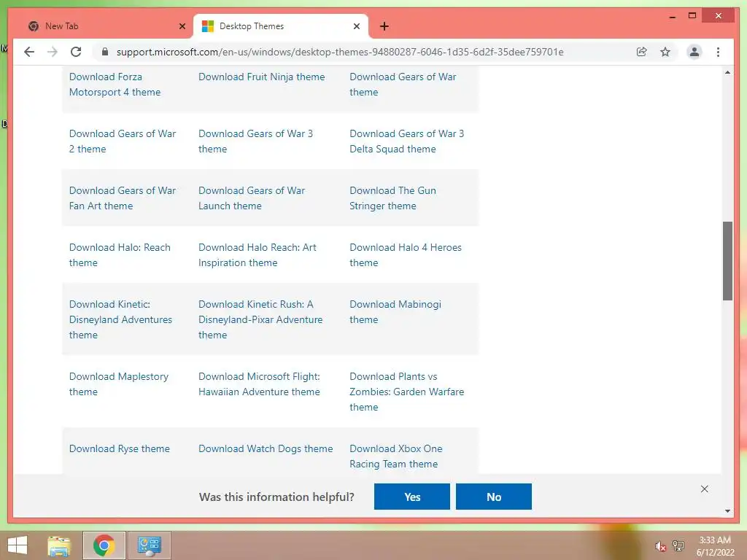Image resolution: width=747 pixels, height=560 pixels.
Task: Click the scrollbar down arrow
Action: [727, 511]
